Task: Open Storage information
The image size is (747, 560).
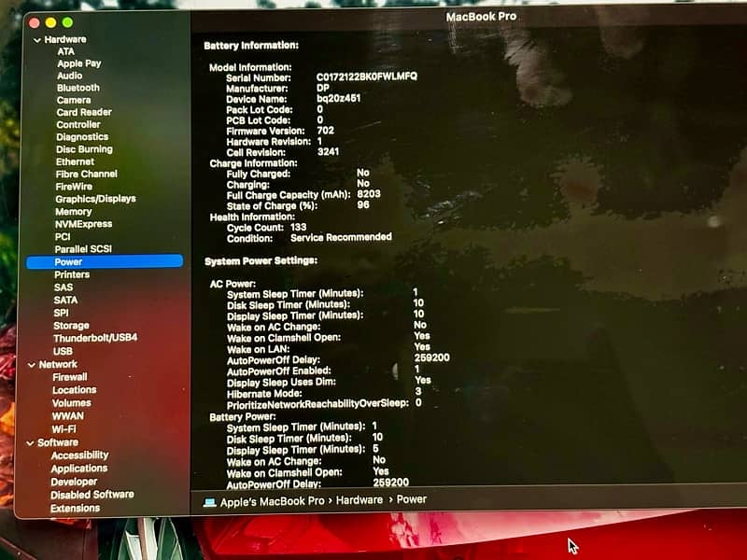Action: tap(72, 326)
